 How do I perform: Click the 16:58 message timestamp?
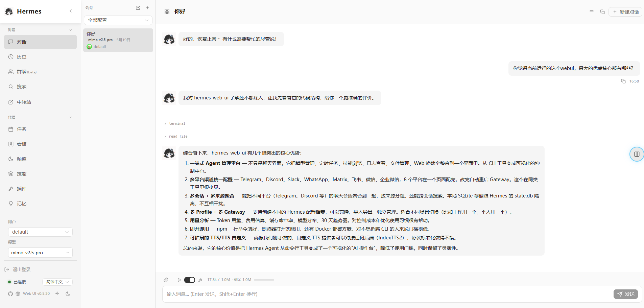click(634, 81)
